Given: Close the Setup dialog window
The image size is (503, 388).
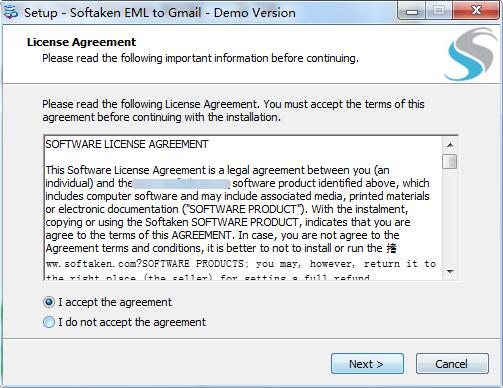Looking at the screenshot, I should click(x=476, y=11).
